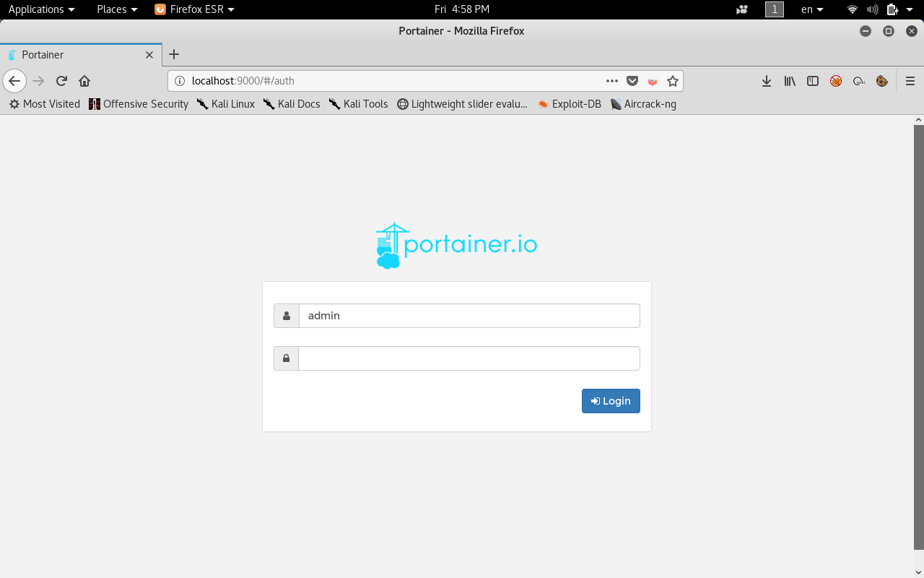Screen dimensions: 924x578
Task: Click the Login button
Action: pyautogui.click(x=611, y=401)
